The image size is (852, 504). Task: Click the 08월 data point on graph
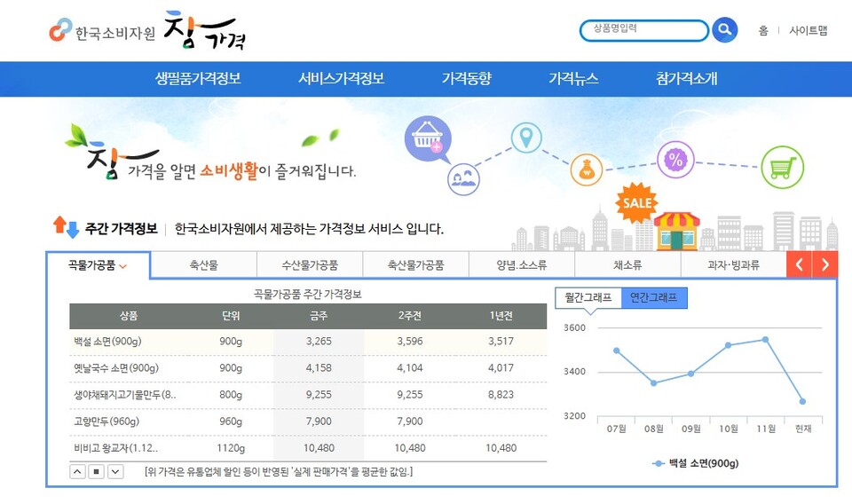(x=654, y=383)
